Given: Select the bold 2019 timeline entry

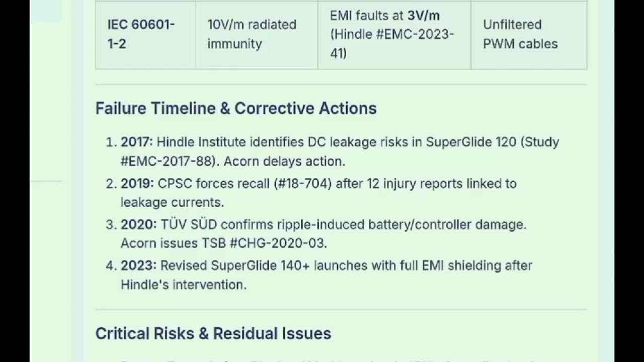Looking at the screenshot, I should (x=137, y=184).
